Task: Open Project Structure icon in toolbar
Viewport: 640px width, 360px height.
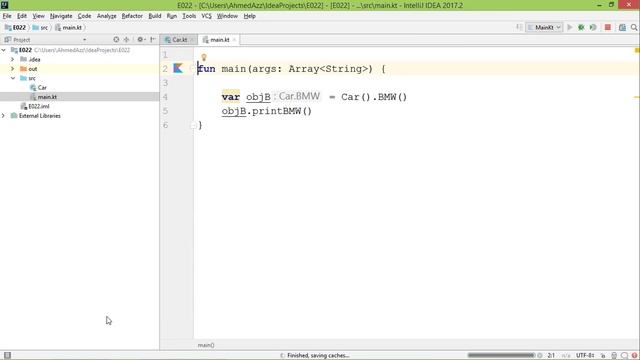Action: pos(622,27)
